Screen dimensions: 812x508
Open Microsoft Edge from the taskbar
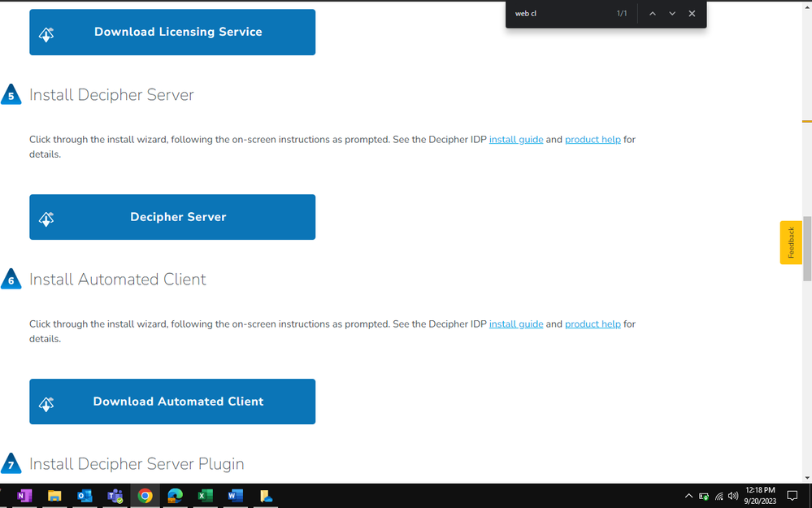point(175,496)
